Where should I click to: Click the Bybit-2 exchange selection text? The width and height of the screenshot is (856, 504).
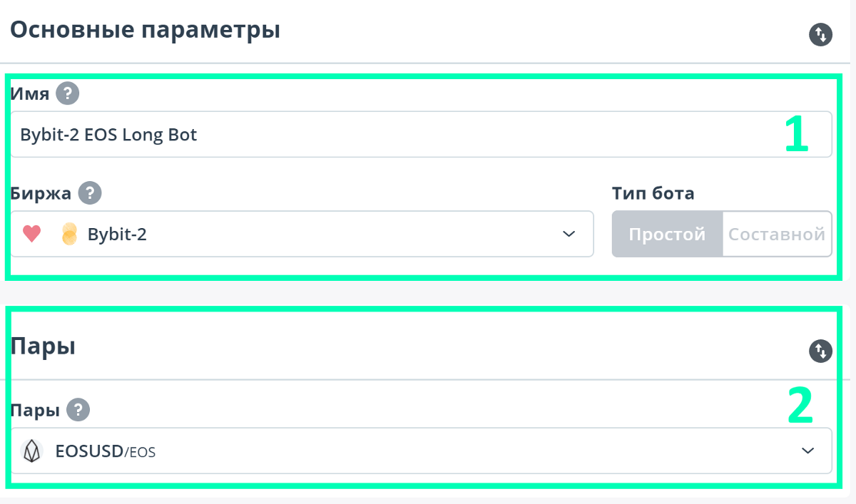[117, 234]
